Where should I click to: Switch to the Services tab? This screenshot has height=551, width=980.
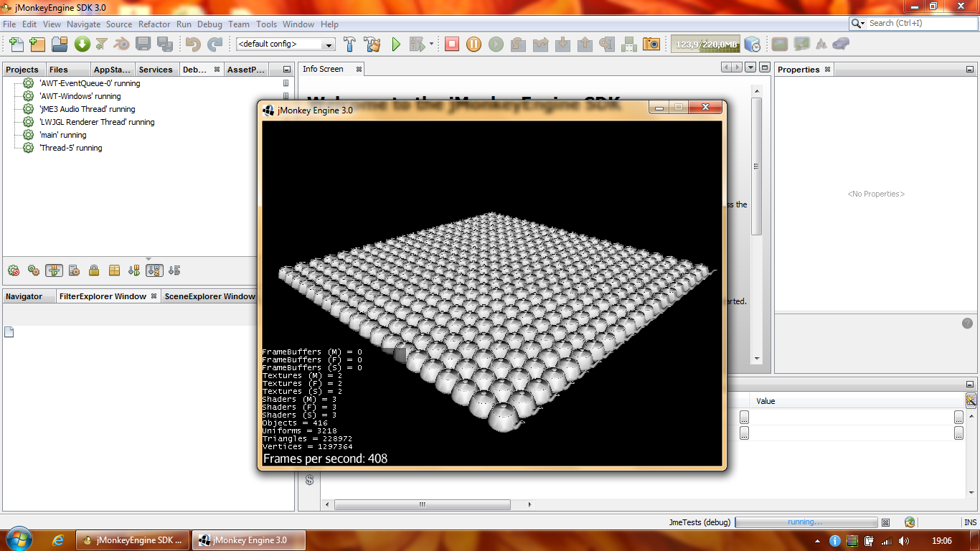coord(156,70)
